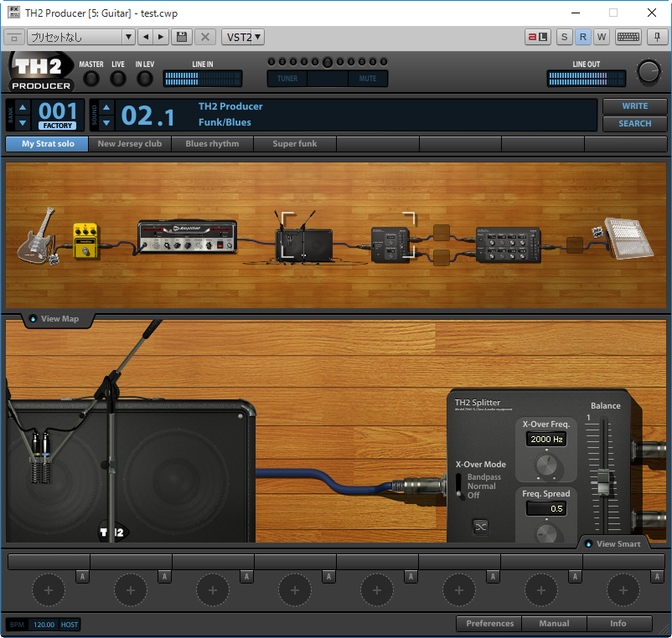Increase the sound number with up arrow
Viewport: 672px width, 638px height.
(x=106, y=107)
